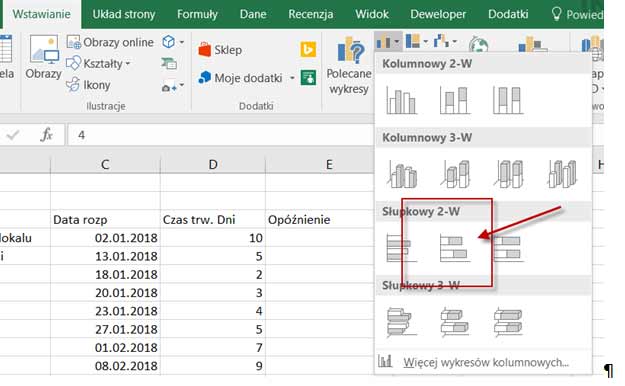Screen dimensions: 625x386
Task: Select column D header
Action: 213,164
